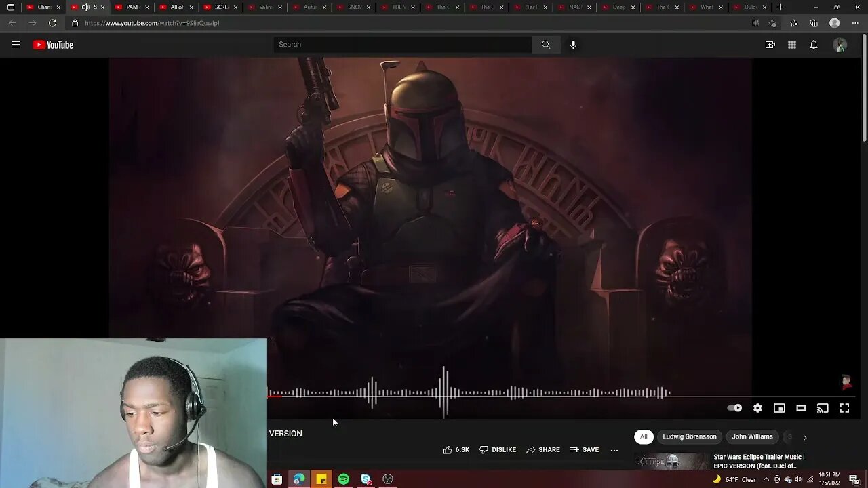Show hidden system tray icons

coord(766,479)
